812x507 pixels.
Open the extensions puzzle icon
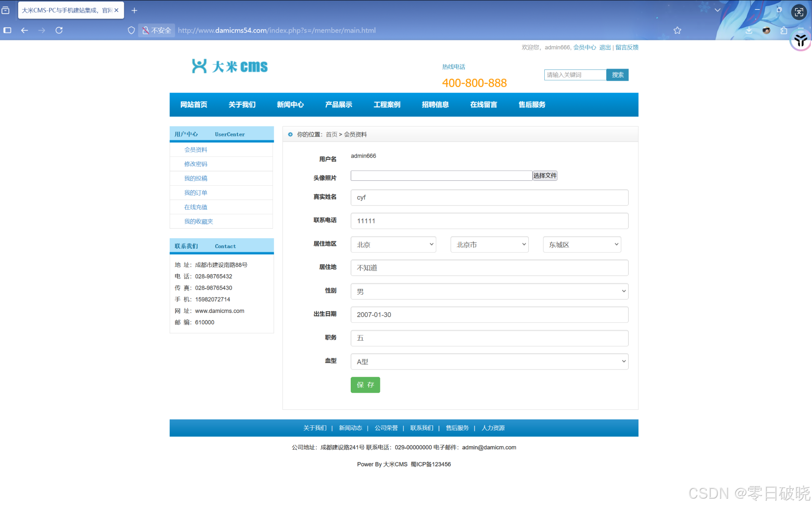point(784,30)
